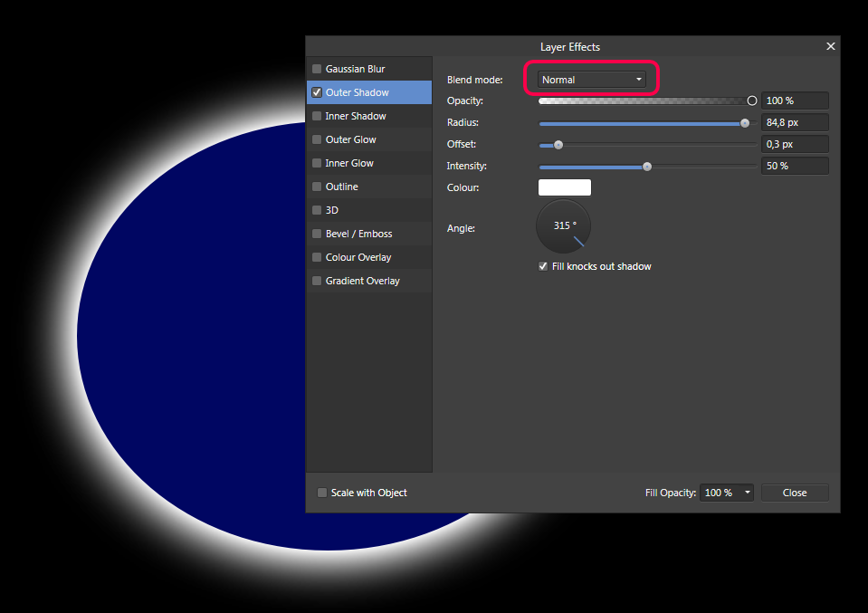Open the Blend mode dropdown
Screen dimensions: 868x613
click(593, 79)
